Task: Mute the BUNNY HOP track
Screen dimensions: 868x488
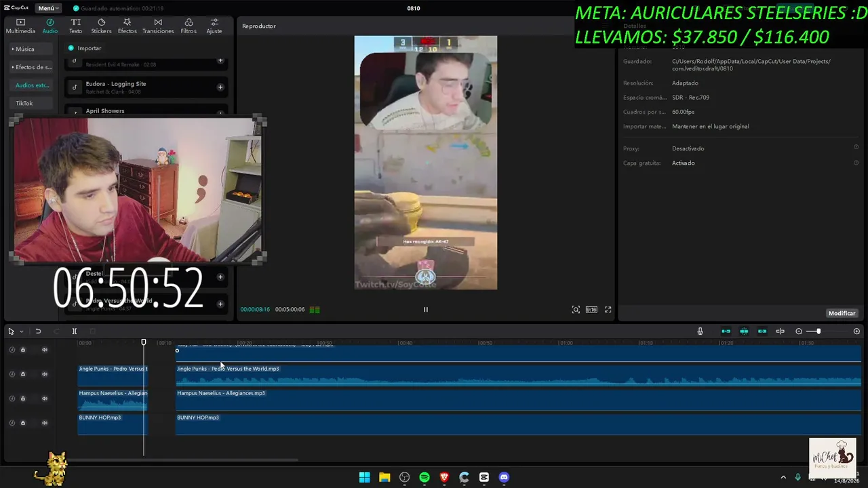Action: pyautogui.click(x=45, y=423)
